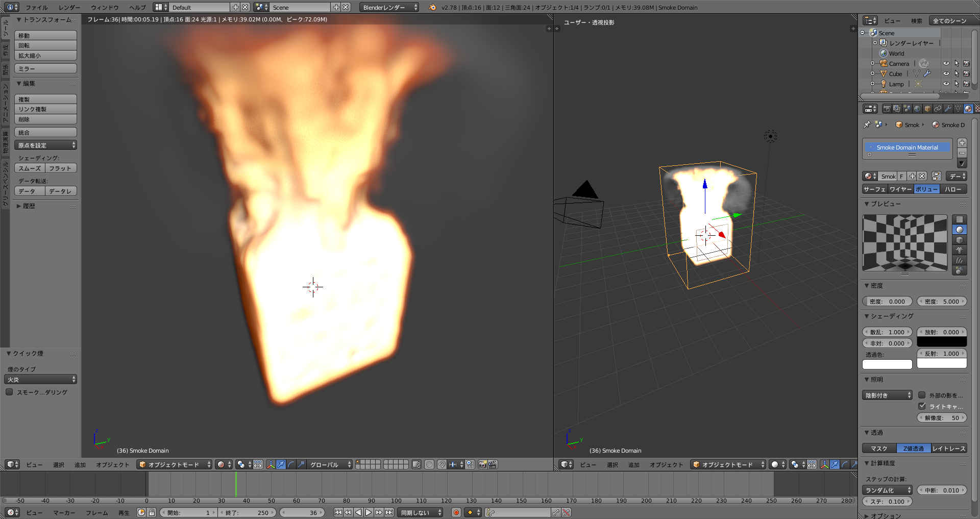Click the ミラー button
This screenshot has width=980, height=519.
pyautogui.click(x=45, y=68)
